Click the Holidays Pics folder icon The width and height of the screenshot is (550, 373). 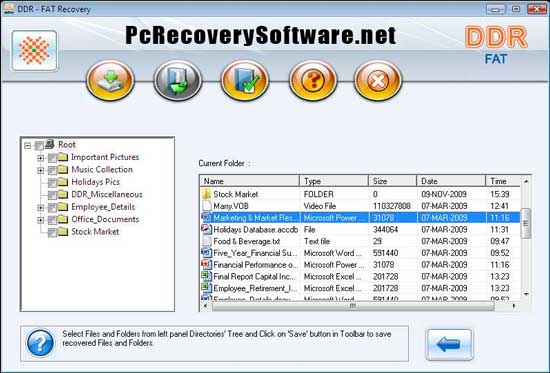point(62,182)
